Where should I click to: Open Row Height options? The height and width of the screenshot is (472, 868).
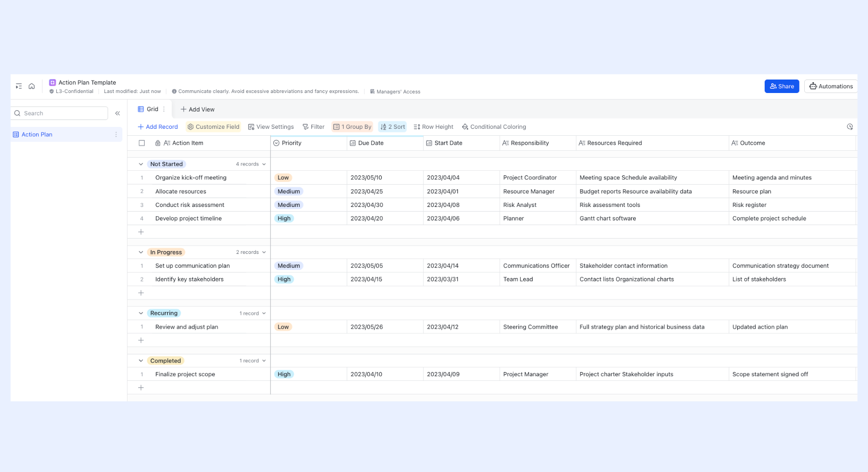pyautogui.click(x=433, y=126)
